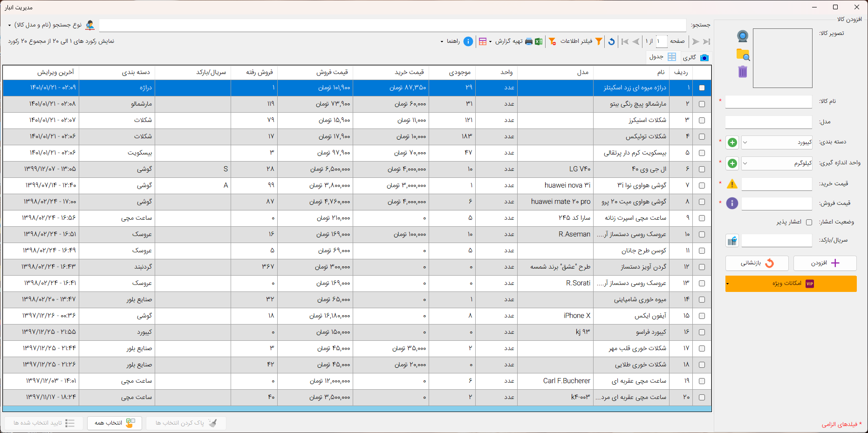Expand the امکانات ویژه VIP menu
Viewport: 868px width, 433px height.
coord(791,284)
